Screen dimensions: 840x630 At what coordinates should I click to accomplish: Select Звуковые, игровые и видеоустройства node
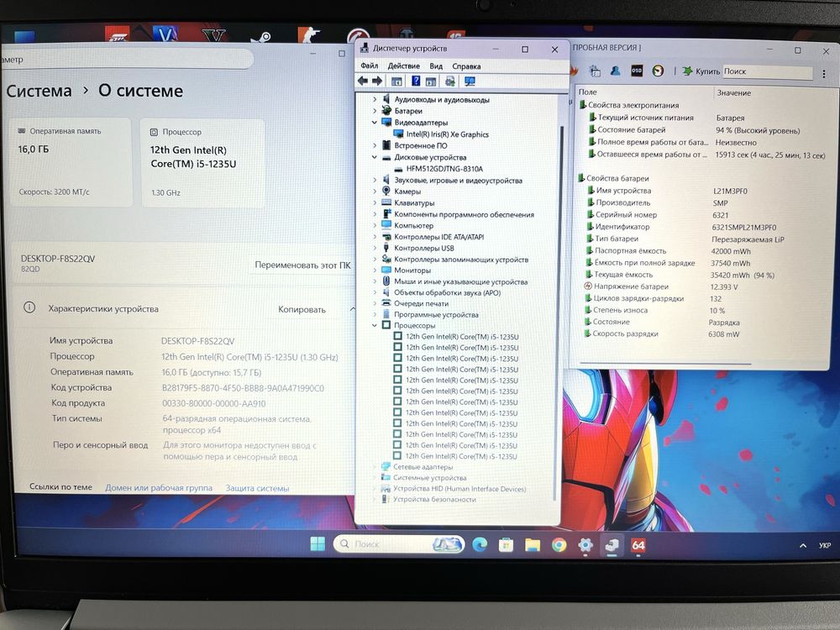point(458,181)
